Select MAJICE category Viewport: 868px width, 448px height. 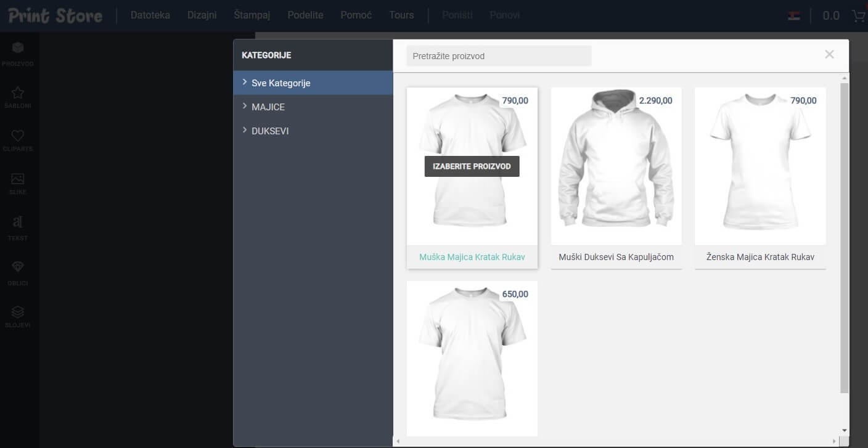pyautogui.click(x=313, y=107)
